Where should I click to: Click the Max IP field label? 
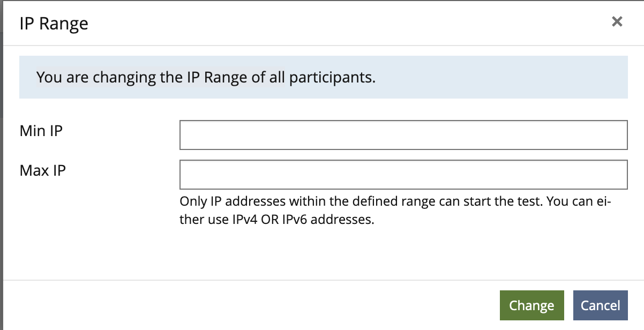pyautogui.click(x=42, y=170)
